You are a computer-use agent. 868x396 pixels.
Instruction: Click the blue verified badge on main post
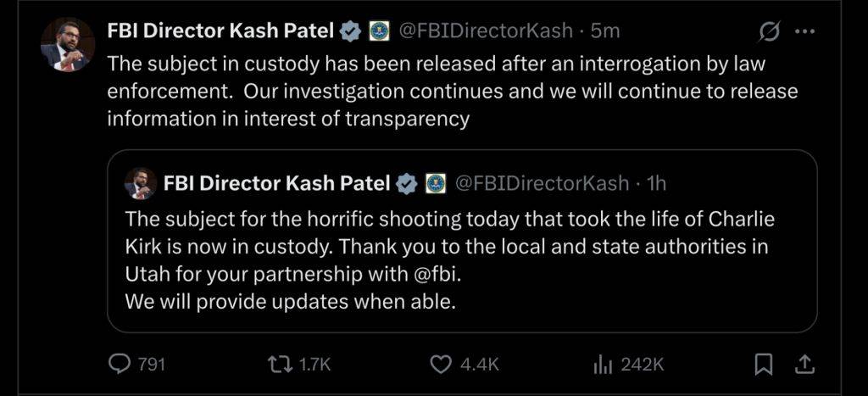coord(351,31)
